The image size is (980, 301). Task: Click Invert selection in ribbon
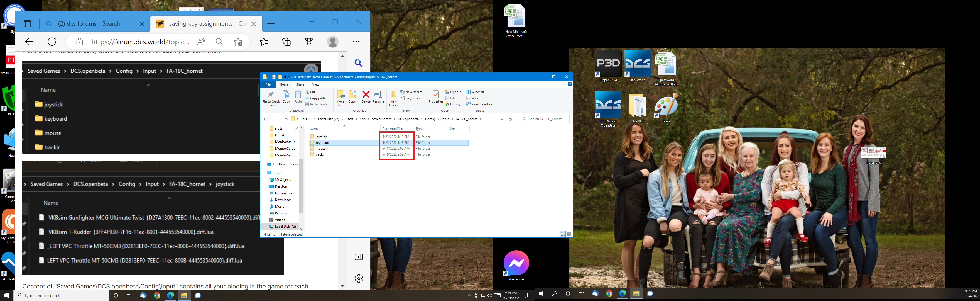point(480,104)
